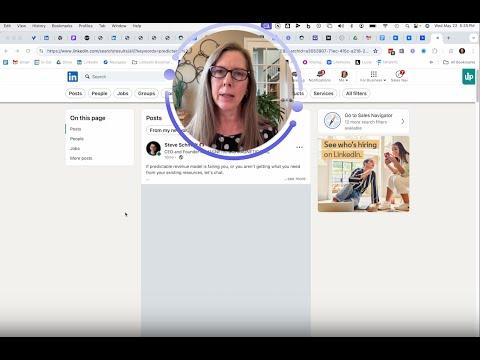Expand the From my network filter
This screenshot has height=360, width=480.
166,130
